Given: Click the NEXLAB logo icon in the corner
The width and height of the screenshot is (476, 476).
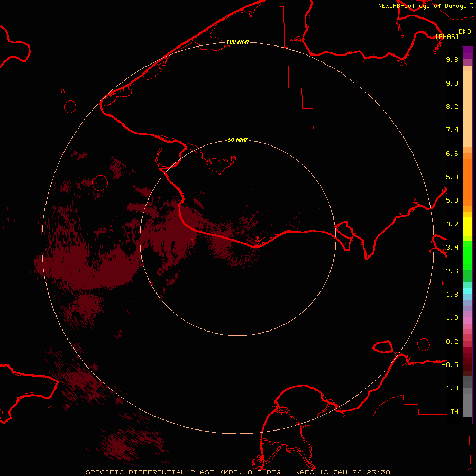Looking at the screenshot, I should tap(472, 5).
